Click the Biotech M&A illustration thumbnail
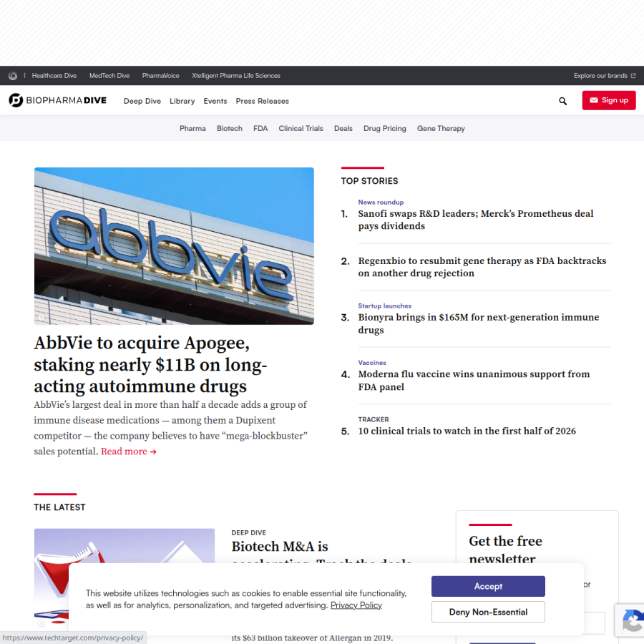Viewport: 644px width, 644px height. pos(125,579)
